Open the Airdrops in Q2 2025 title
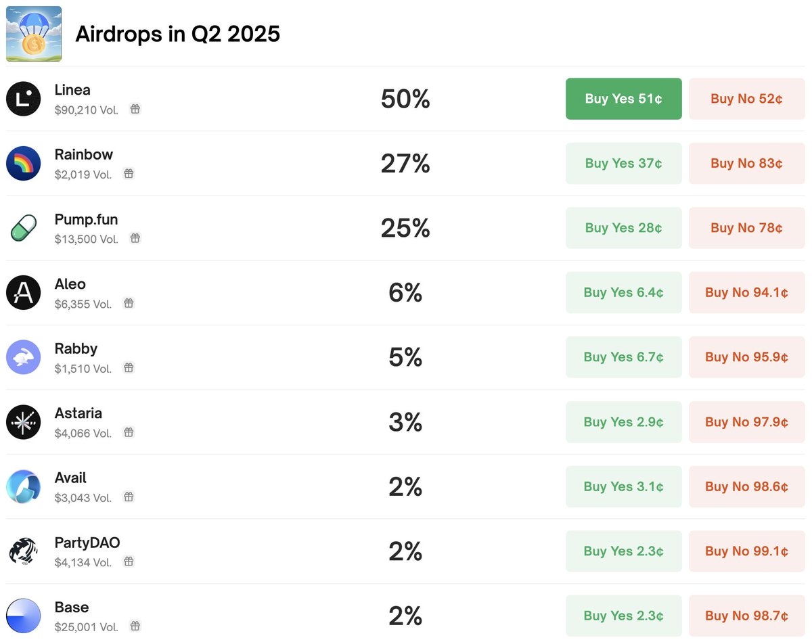This screenshot has width=812, height=644. point(177,34)
